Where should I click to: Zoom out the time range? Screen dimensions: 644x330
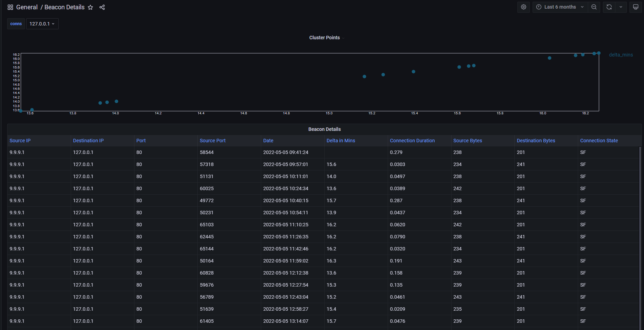[594, 7]
